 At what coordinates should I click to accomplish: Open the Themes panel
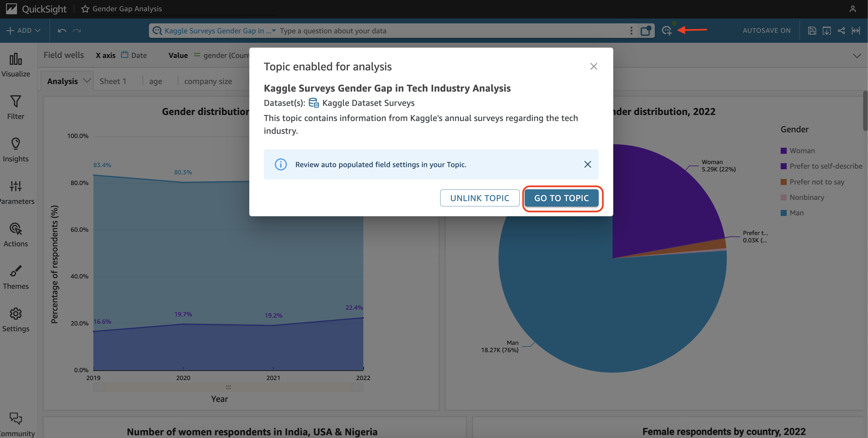tap(15, 277)
